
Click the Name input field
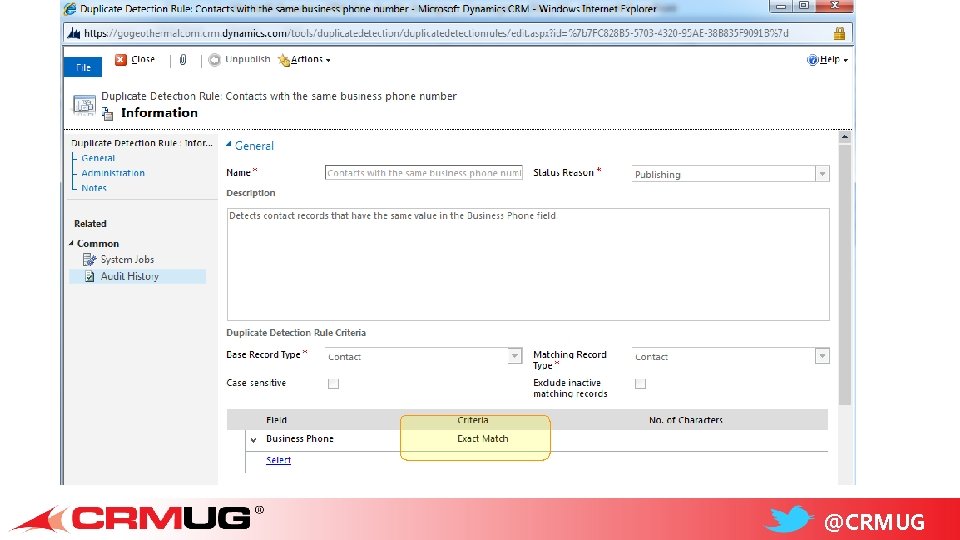click(x=424, y=173)
